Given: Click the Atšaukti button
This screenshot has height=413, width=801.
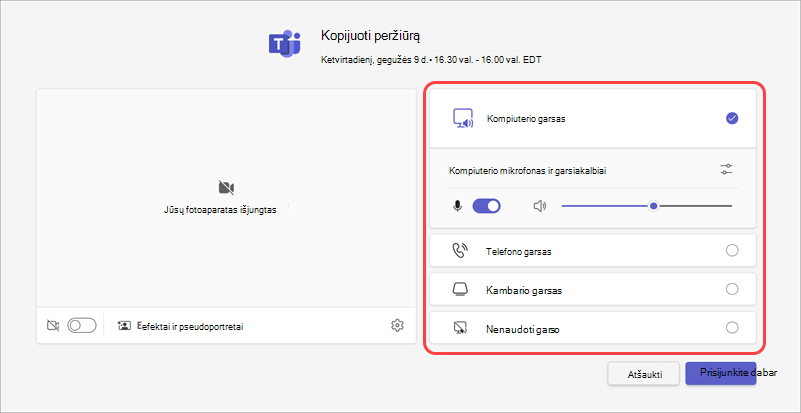Looking at the screenshot, I should pos(644,374).
